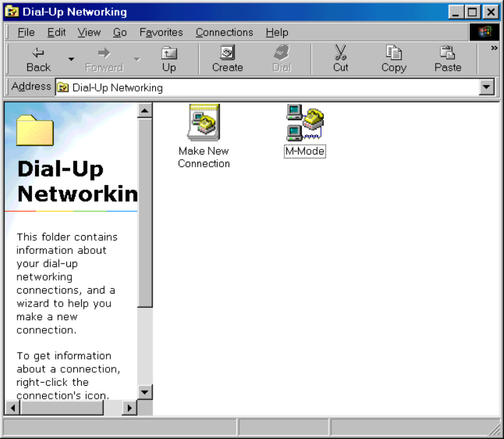Open the View menu
This screenshot has width=504, height=439.
pyautogui.click(x=89, y=32)
